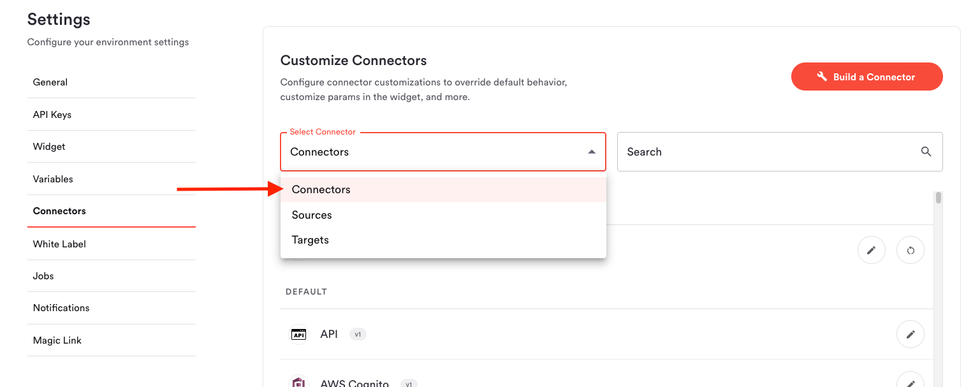Screen dimensions: 980x387
Task: Open the White Label settings tab
Action: click(59, 244)
